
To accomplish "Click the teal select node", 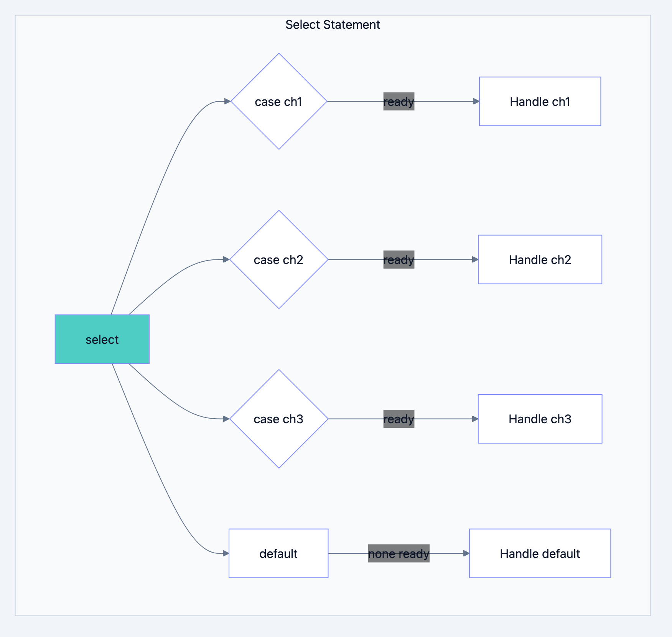I will [x=102, y=339].
